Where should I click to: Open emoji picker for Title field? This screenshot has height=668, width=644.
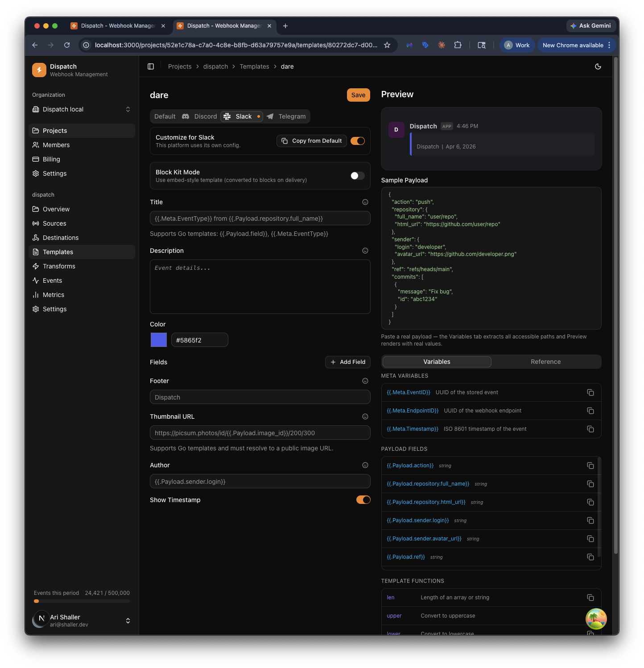click(365, 202)
